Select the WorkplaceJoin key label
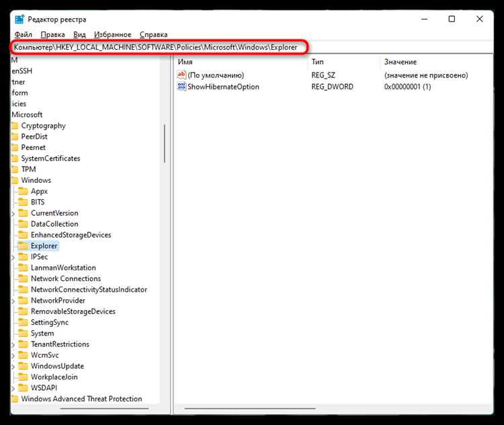Image resolution: width=504 pixels, height=425 pixels. click(x=54, y=377)
